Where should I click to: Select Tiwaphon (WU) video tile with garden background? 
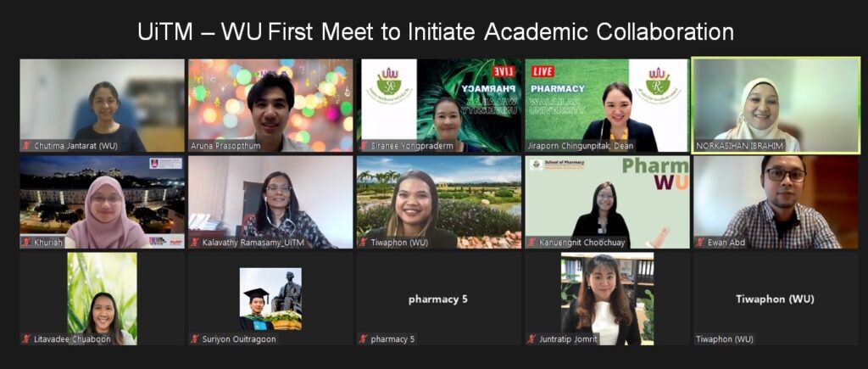pyautogui.click(x=439, y=202)
